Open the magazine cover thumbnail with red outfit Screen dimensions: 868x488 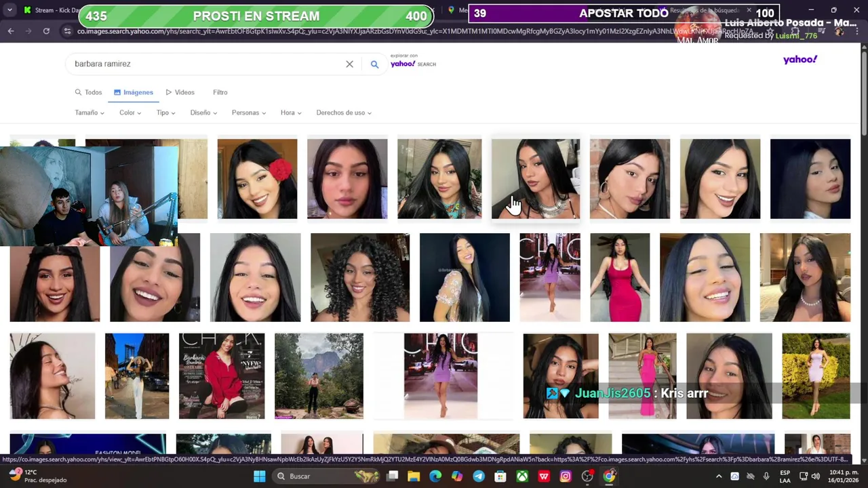222,376
